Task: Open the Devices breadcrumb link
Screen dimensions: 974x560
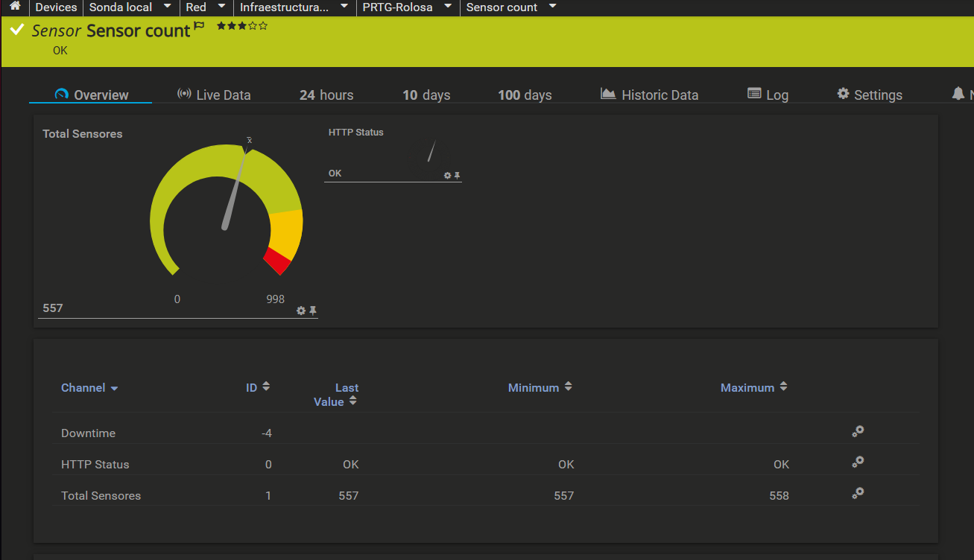Action: (56, 7)
